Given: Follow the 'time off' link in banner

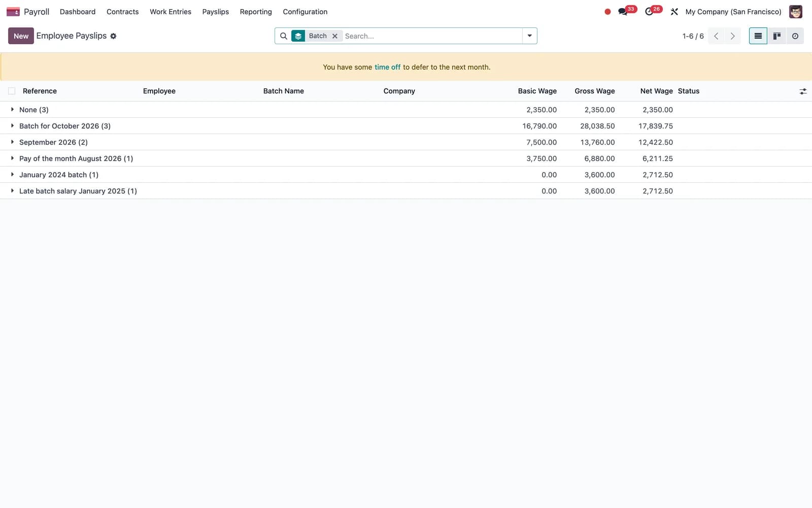Looking at the screenshot, I should point(387,67).
